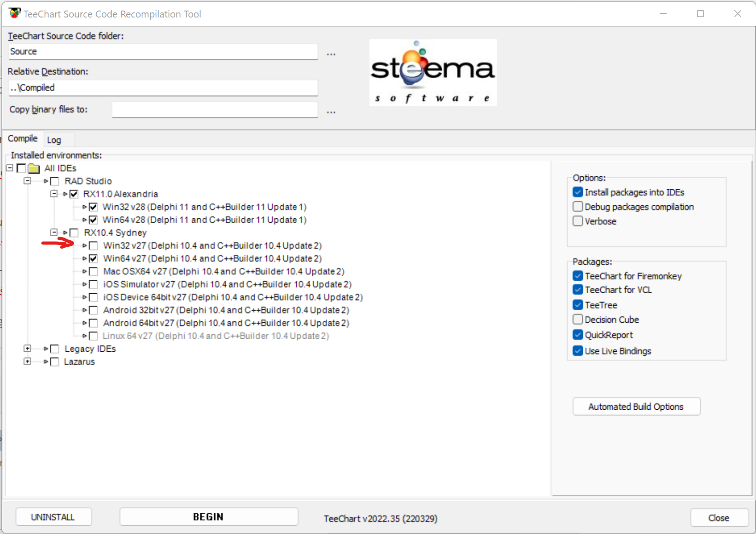Check Win32 v27 Delphi 10.4 checkbox
The image size is (756, 534).
[94, 245]
